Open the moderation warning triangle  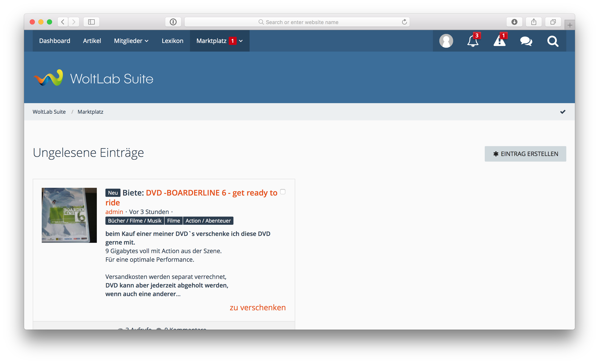(499, 41)
